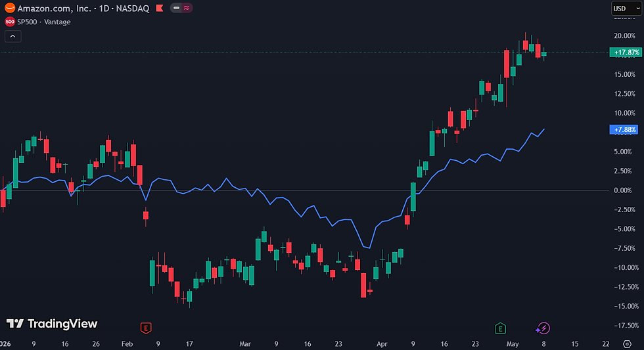
Task: Click the 5.00% axis label
Action: tap(623, 152)
